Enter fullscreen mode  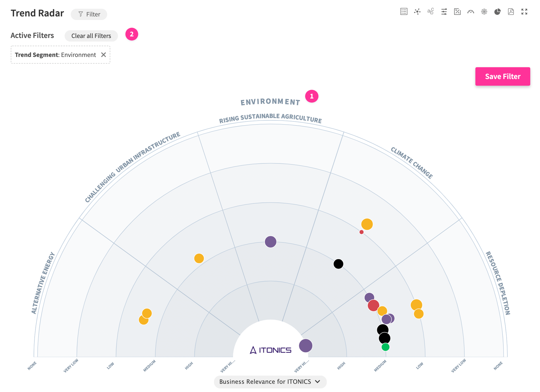click(x=524, y=12)
